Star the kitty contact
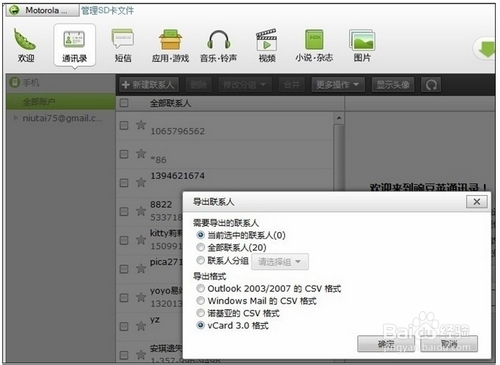 tap(141, 240)
